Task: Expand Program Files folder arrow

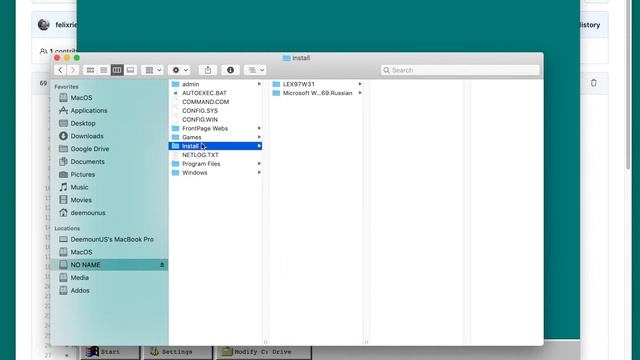Action: (x=259, y=164)
